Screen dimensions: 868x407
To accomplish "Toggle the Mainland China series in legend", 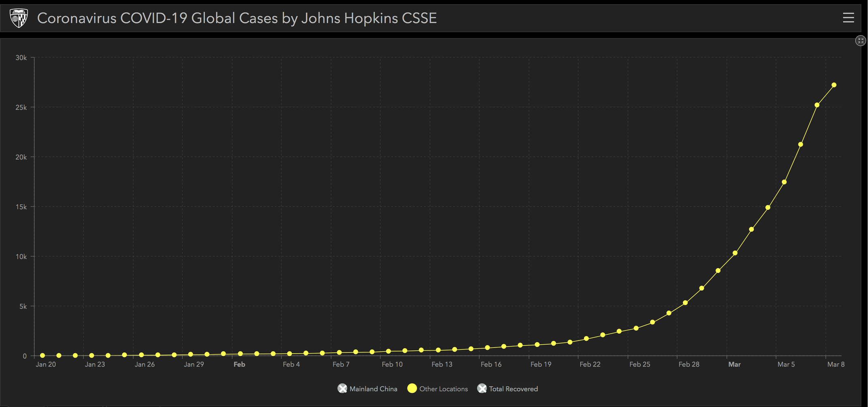I will (x=368, y=389).
